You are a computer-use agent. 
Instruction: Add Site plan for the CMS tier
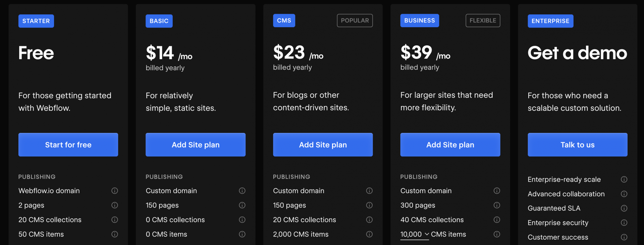323,145
